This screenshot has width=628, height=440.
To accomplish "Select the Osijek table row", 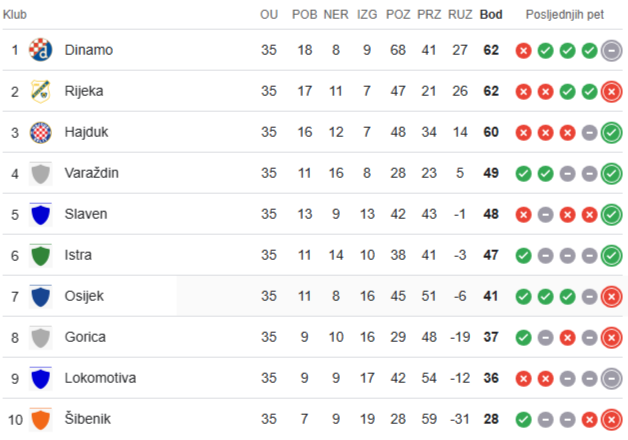I will pyautogui.click(x=312, y=296).
